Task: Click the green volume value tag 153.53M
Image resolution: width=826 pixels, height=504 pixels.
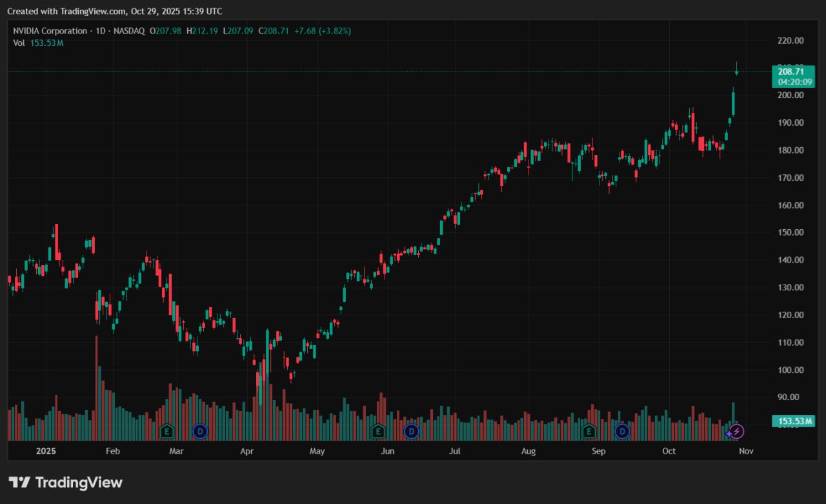Action: [793, 422]
